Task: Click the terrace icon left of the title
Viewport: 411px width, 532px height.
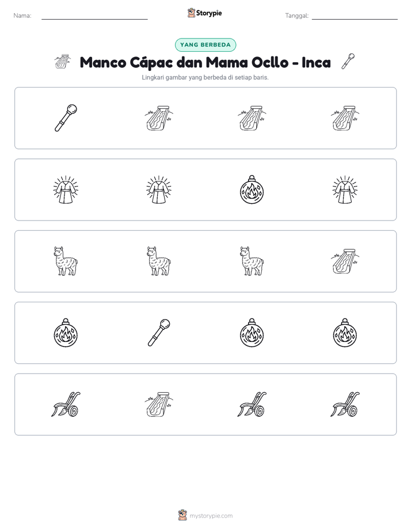Action: (x=63, y=62)
